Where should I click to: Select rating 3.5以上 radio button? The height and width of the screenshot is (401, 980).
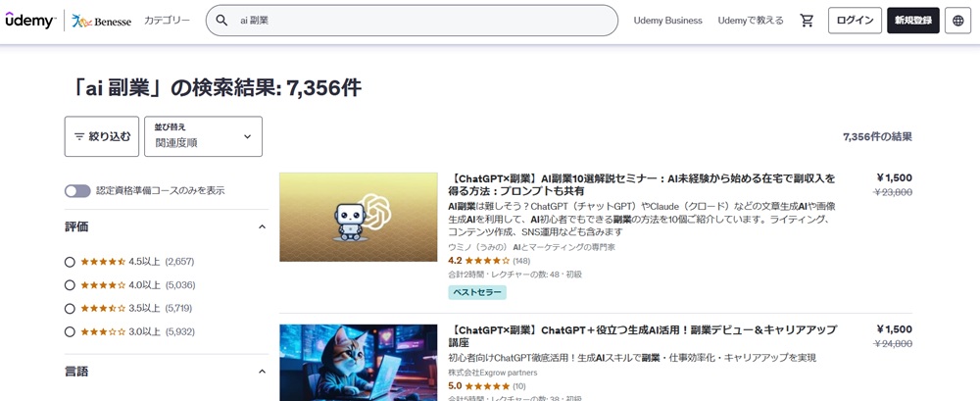click(x=70, y=309)
